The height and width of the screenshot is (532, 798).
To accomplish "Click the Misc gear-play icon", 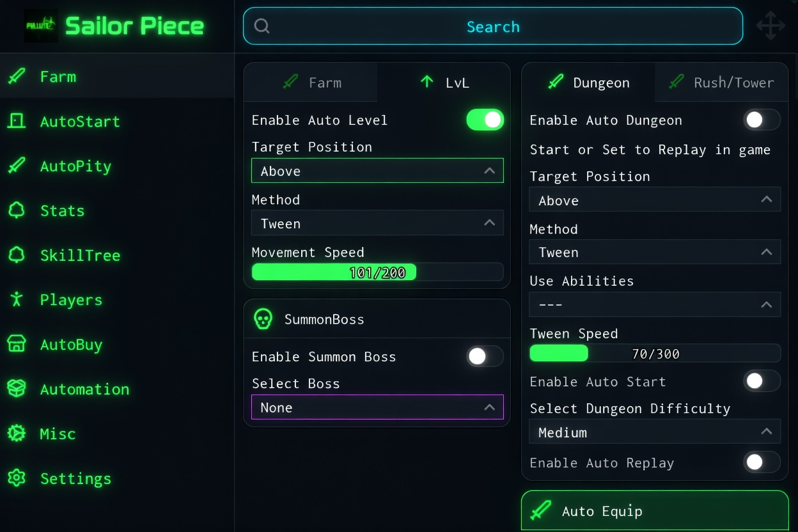I will click(17, 434).
